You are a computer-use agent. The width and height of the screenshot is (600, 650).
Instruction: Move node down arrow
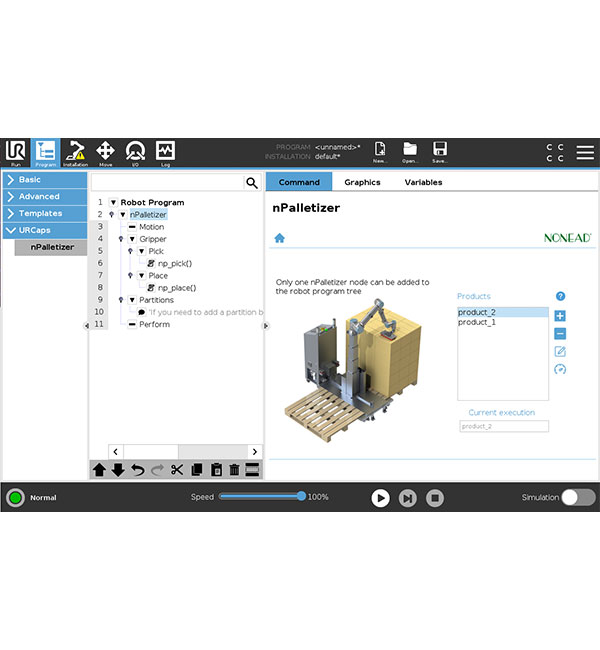pos(118,470)
